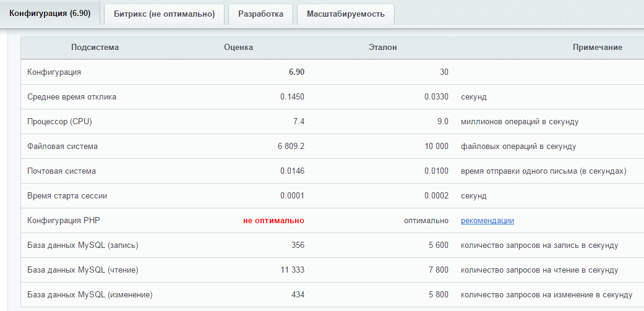Select the Процессор (CPU) row label

(59, 122)
